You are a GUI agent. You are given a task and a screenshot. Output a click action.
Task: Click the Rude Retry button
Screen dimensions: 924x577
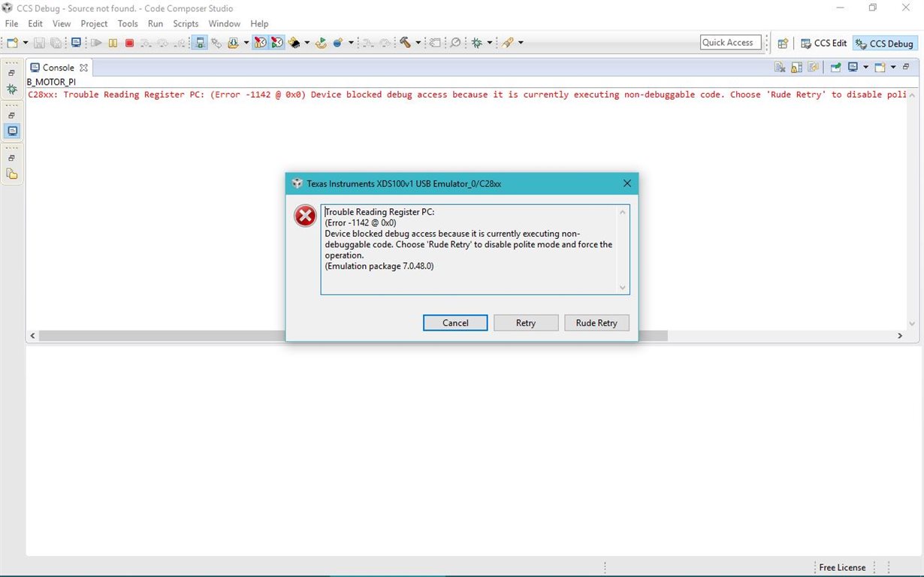point(596,323)
